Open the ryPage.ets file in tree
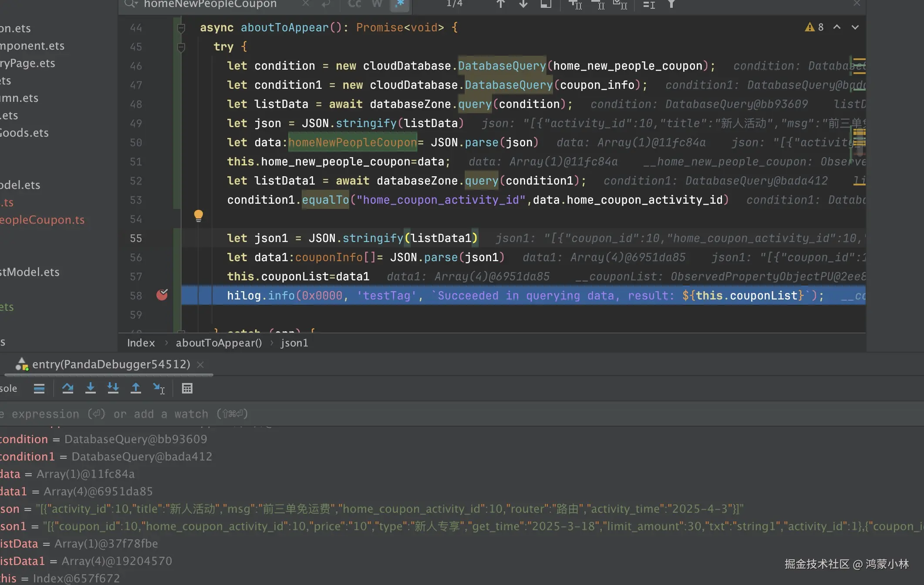 (28, 63)
